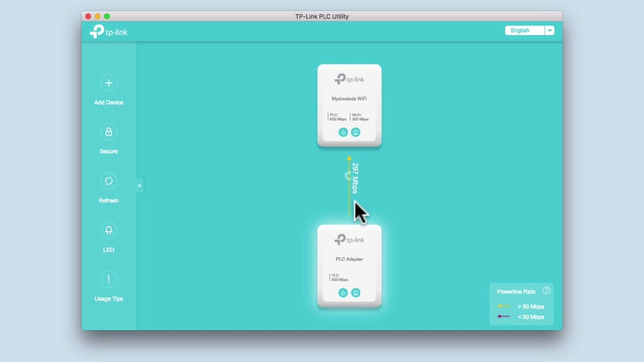The image size is (644, 362).
Task: Click the 297 Mbps rate label
Action: tap(355, 178)
